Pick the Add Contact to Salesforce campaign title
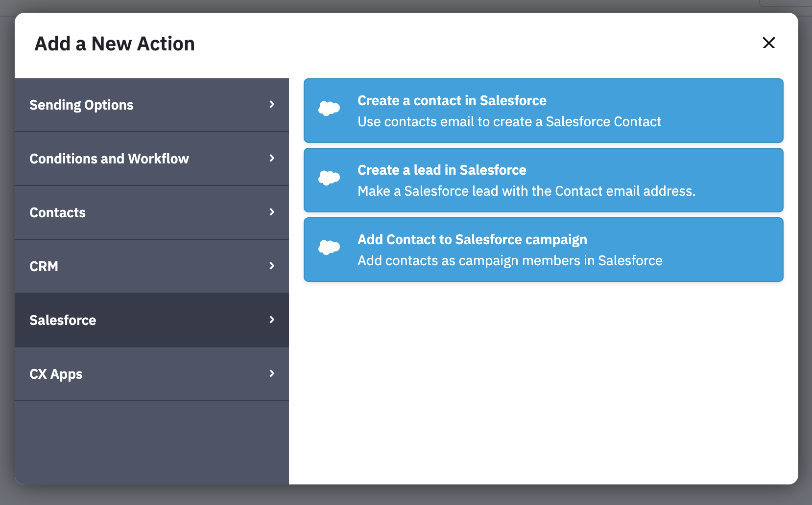Viewport: 812px width, 505px height. coord(472,240)
